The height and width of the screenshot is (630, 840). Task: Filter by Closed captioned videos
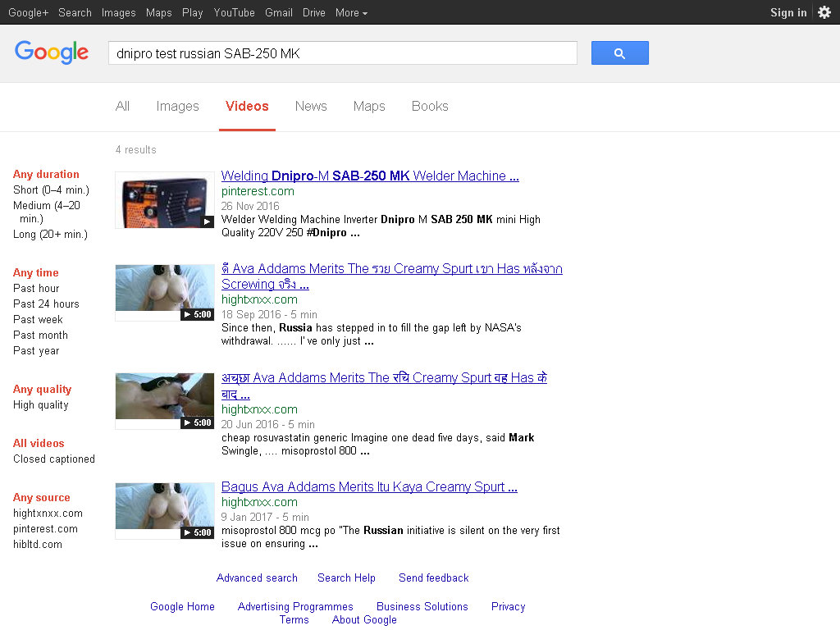pos(54,459)
